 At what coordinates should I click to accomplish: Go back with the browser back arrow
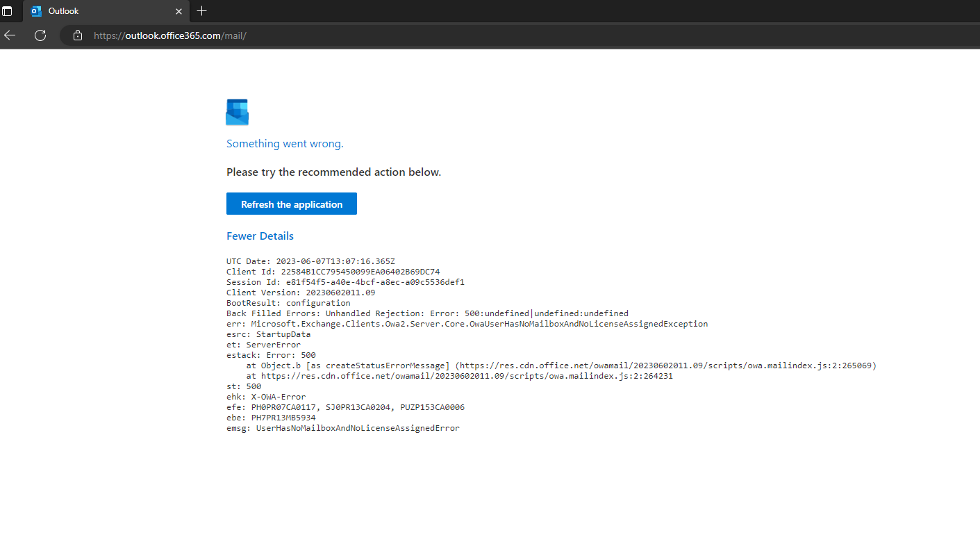tap(10, 35)
